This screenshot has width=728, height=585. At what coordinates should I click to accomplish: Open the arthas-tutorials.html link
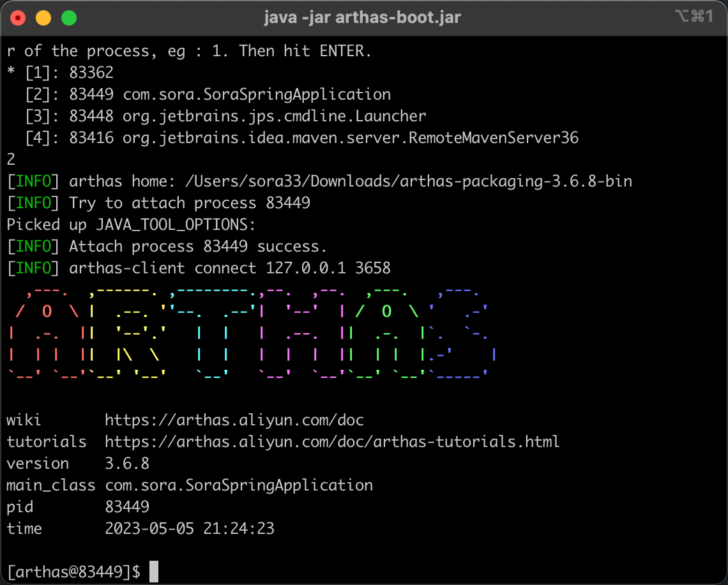(332, 442)
